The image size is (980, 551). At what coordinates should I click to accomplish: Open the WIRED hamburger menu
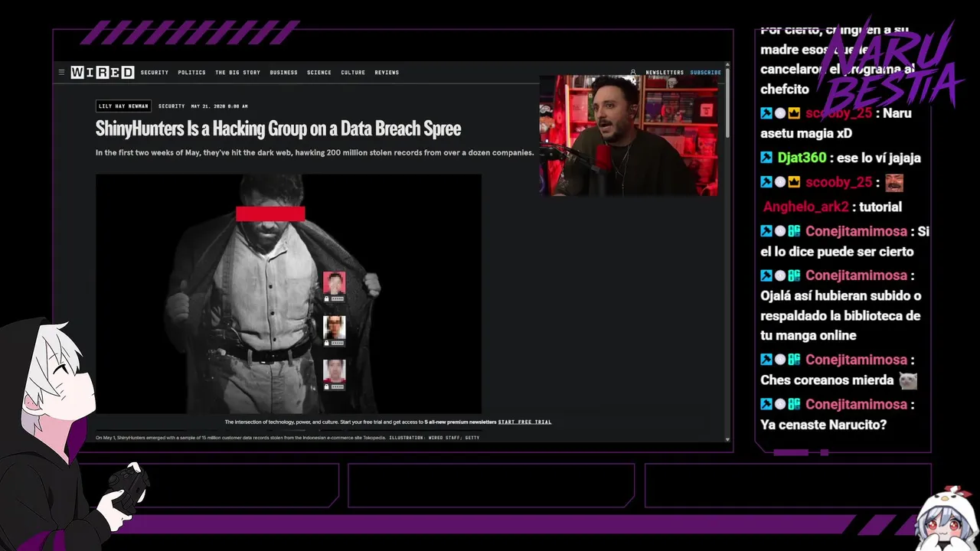[61, 73]
